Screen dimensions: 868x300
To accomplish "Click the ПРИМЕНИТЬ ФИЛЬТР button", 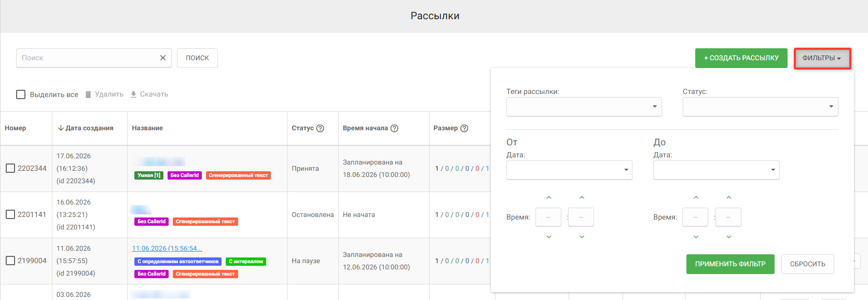I will point(730,264).
